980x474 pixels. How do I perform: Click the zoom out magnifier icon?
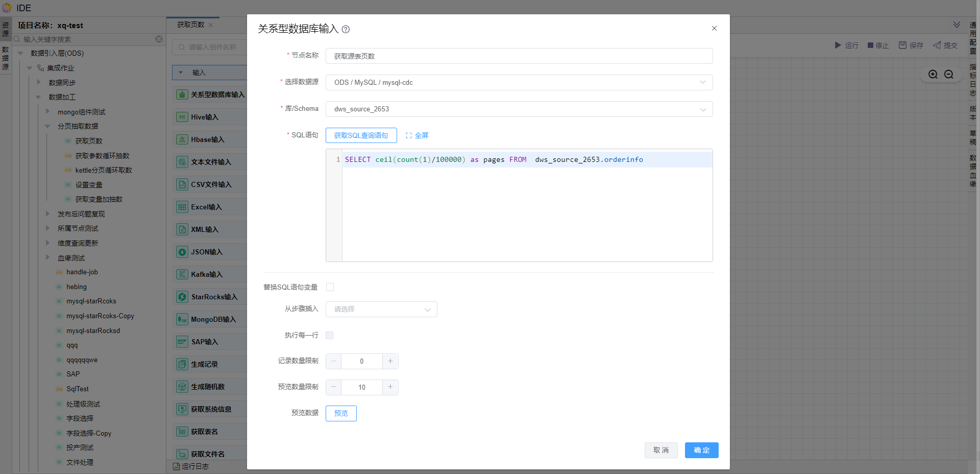click(949, 75)
